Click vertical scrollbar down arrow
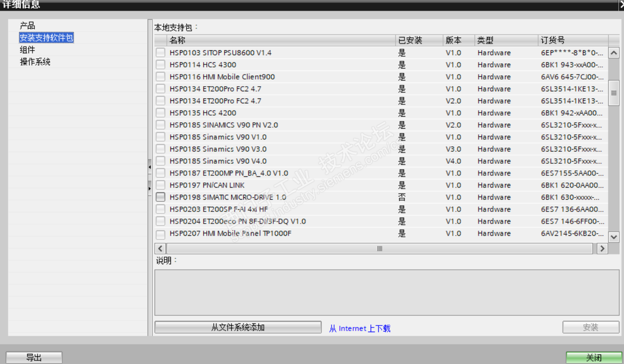The height and width of the screenshot is (364, 624). 614,237
